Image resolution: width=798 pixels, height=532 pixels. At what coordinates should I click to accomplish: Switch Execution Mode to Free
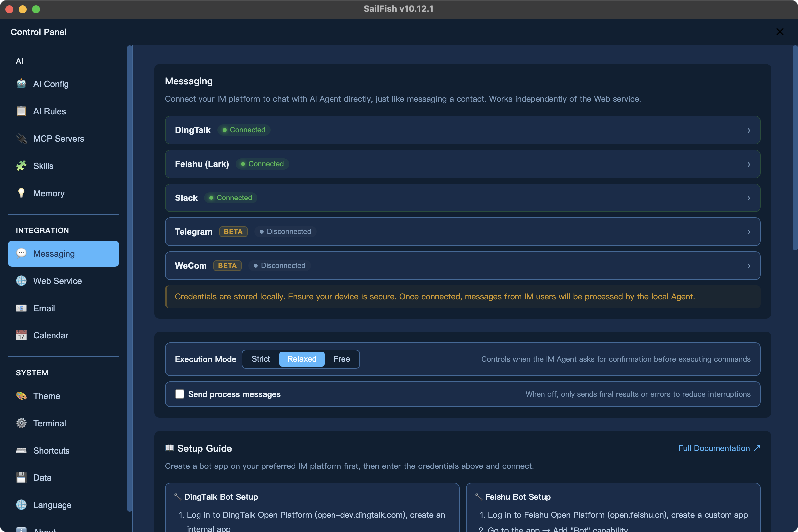(341, 359)
